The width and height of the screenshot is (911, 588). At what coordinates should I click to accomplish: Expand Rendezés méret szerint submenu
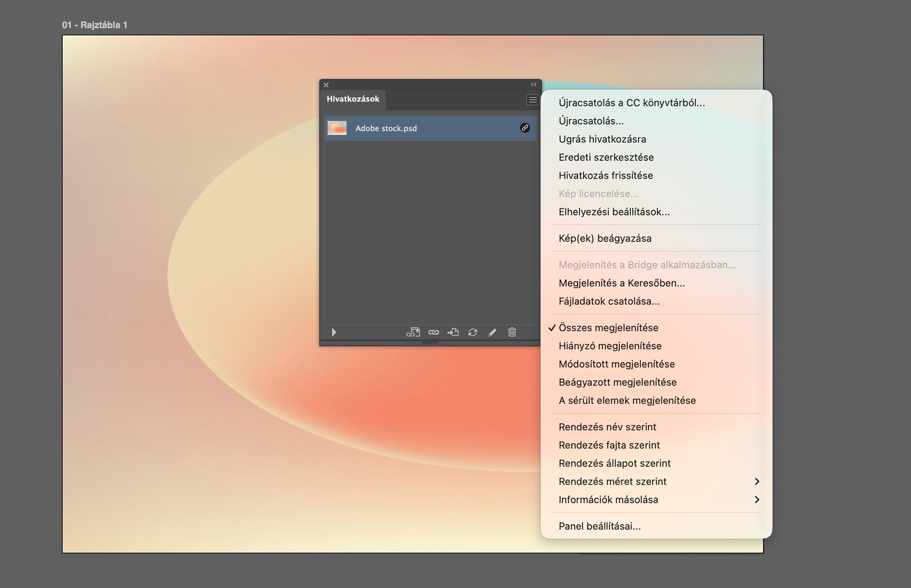click(656, 482)
